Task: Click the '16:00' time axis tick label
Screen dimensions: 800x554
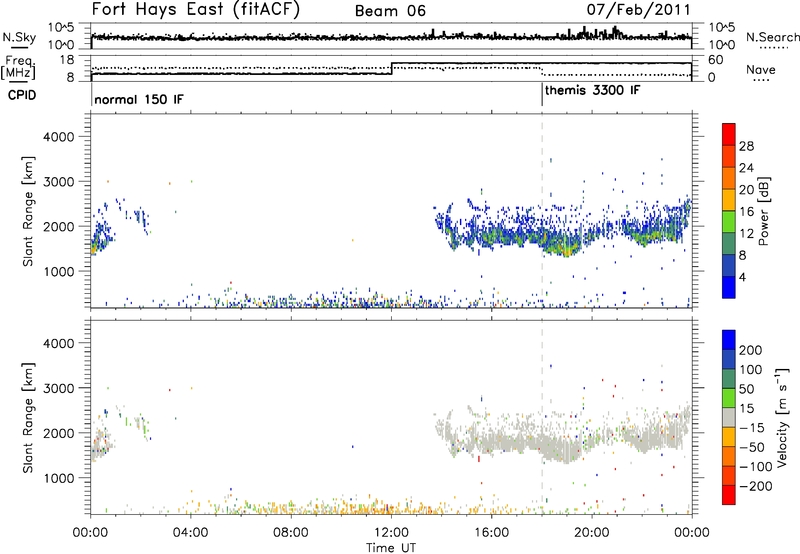Action: [x=491, y=533]
